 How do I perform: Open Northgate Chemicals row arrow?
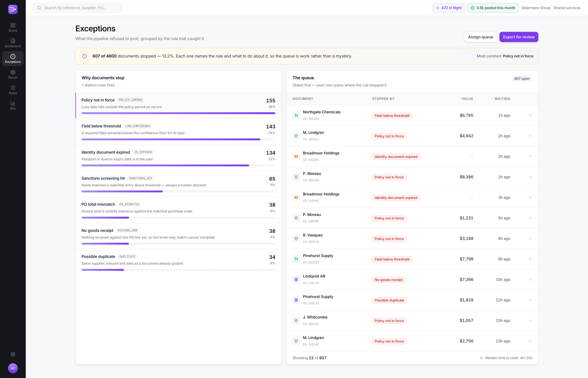point(530,115)
